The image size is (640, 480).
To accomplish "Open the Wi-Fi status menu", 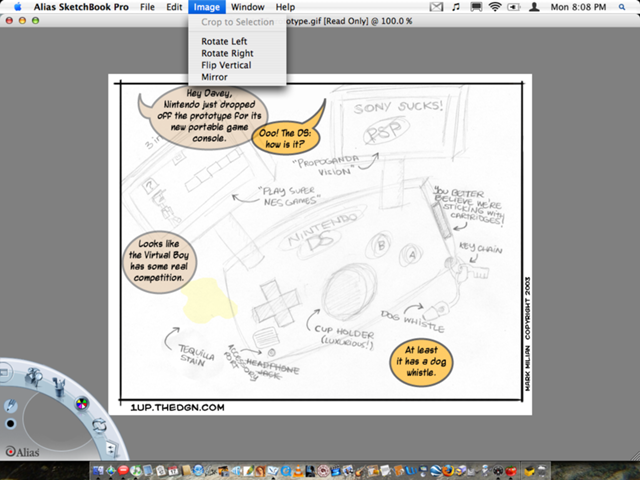I will click(x=495, y=7).
